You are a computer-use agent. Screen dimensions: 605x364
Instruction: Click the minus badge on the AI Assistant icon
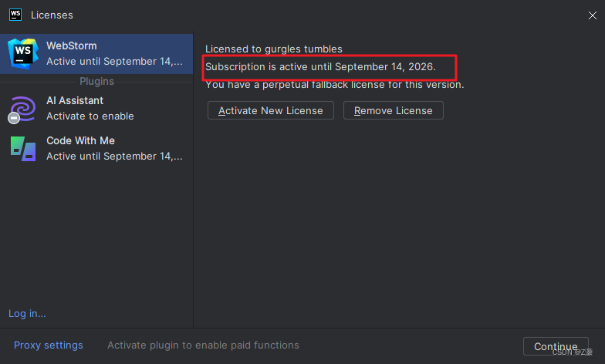pos(14,118)
